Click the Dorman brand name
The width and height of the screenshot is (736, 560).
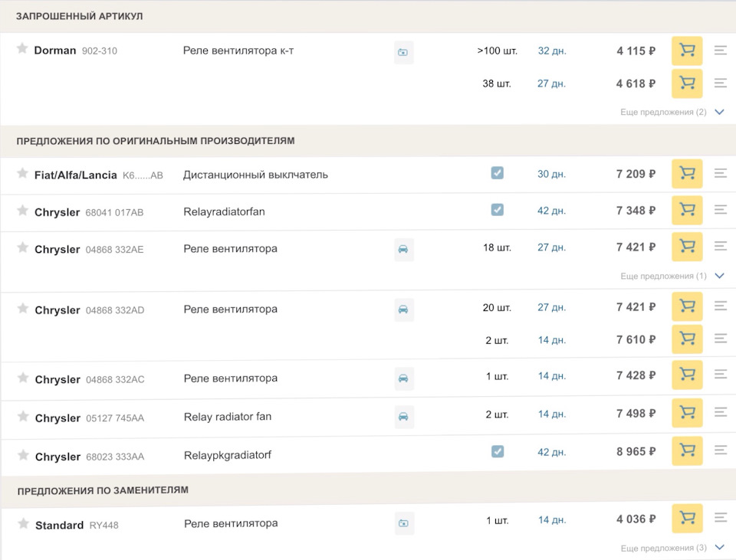(54, 51)
